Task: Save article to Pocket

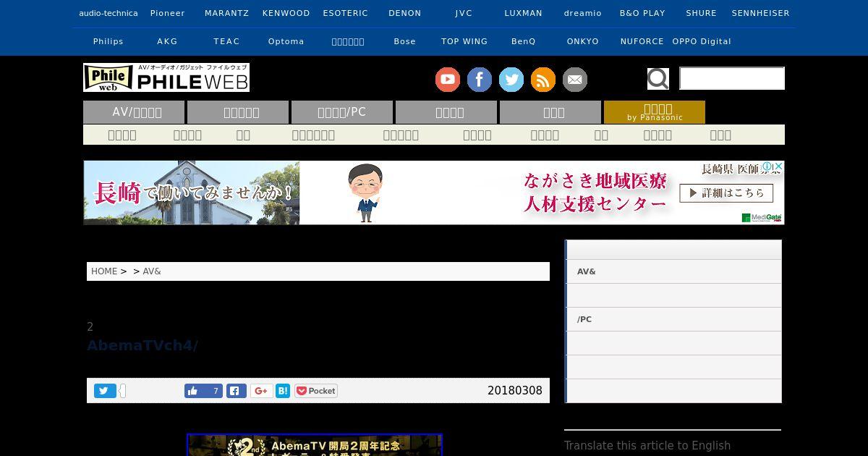Action: (315, 391)
